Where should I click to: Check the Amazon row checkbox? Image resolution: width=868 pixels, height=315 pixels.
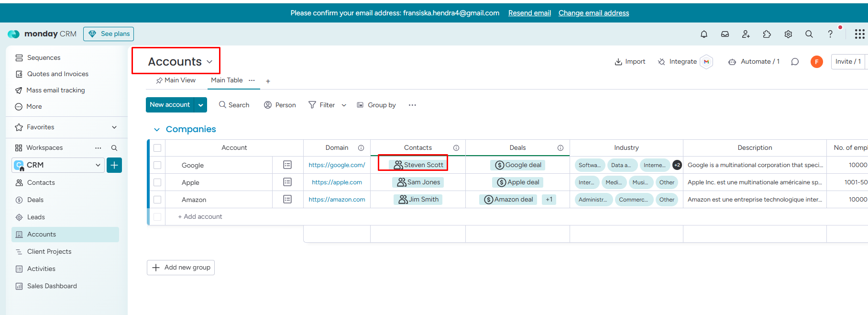(157, 200)
